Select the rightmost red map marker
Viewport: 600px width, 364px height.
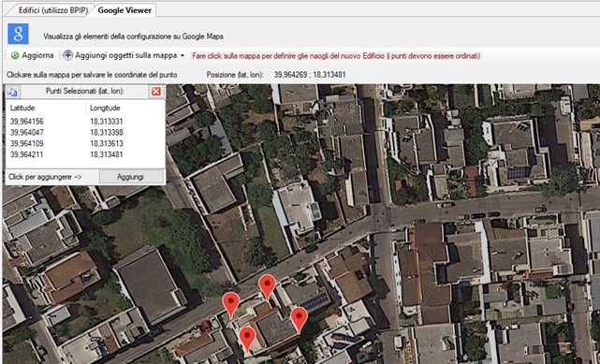299,319
